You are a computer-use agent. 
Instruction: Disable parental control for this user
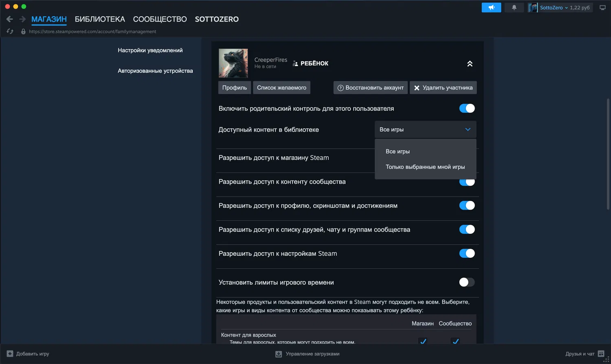pos(467,108)
